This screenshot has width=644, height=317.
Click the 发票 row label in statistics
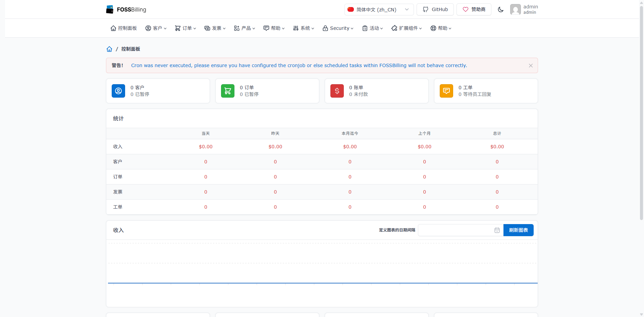point(118,192)
